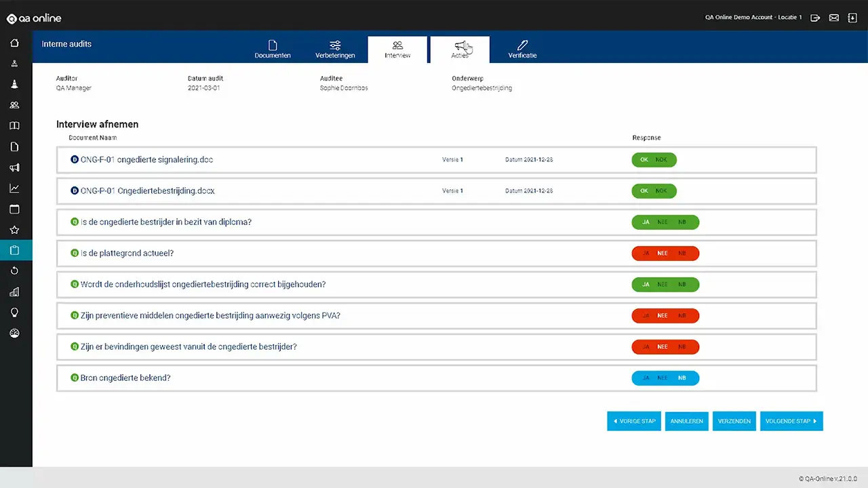
Task: Click the notebook download icon top right
Action: 852,17
